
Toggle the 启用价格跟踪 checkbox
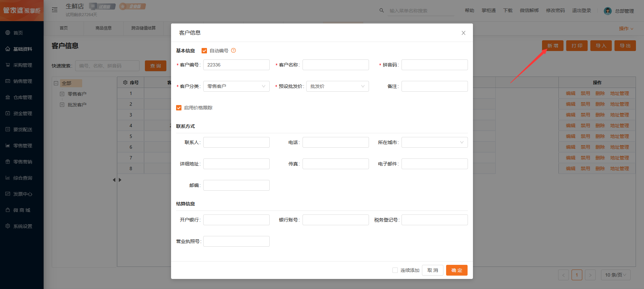(x=179, y=108)
